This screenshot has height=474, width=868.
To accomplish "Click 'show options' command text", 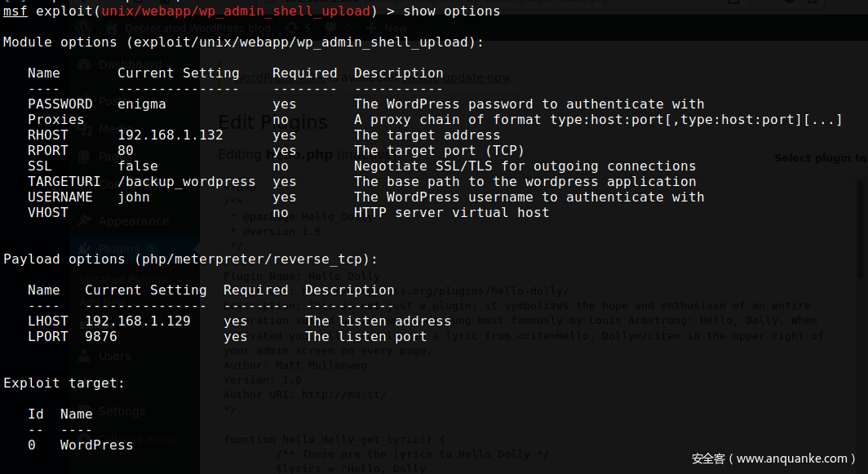I will pyautogui.click(x=452, y=11).
